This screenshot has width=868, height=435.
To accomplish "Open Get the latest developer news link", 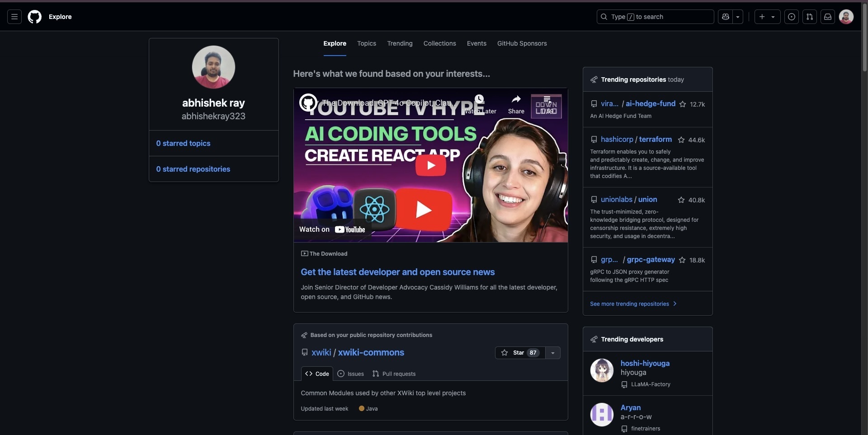I will pyautogui.click(x=398, y=272).
